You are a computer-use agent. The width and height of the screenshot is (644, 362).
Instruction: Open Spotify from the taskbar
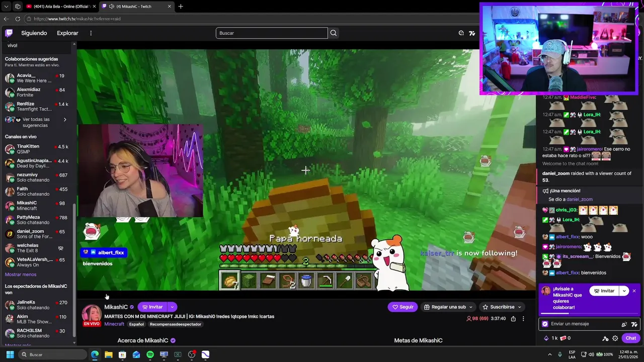pyautogui.click(x=150, y=354)
